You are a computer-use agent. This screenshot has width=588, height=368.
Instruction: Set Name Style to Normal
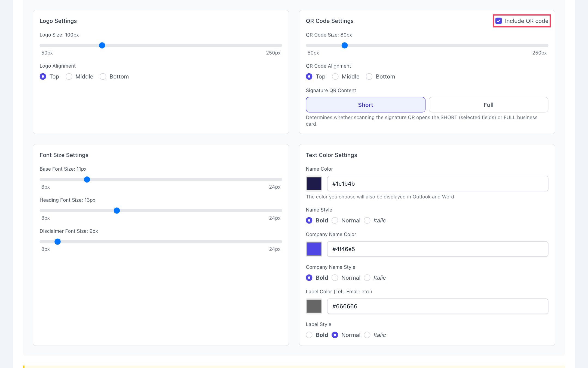(x=335, y=221)
